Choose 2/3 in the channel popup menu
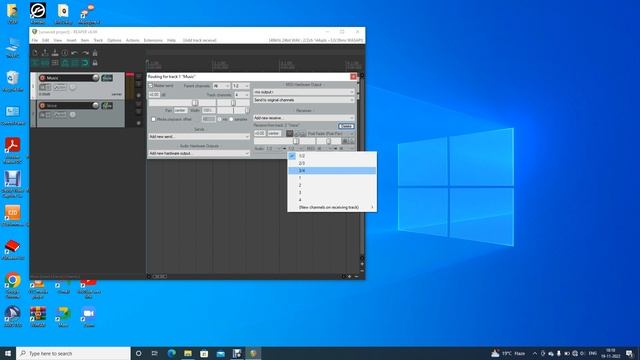 pos(332,163)
